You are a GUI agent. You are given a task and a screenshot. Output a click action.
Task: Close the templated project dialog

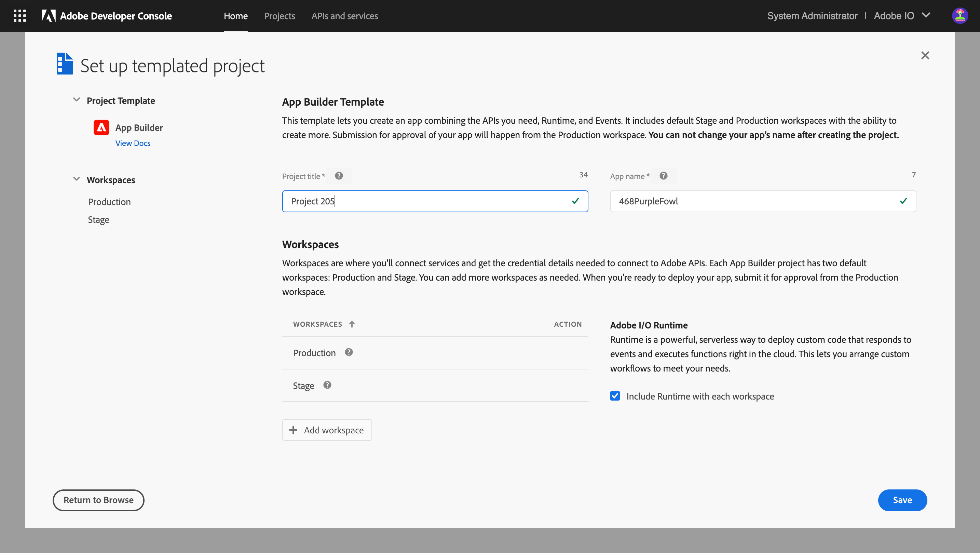925,56
